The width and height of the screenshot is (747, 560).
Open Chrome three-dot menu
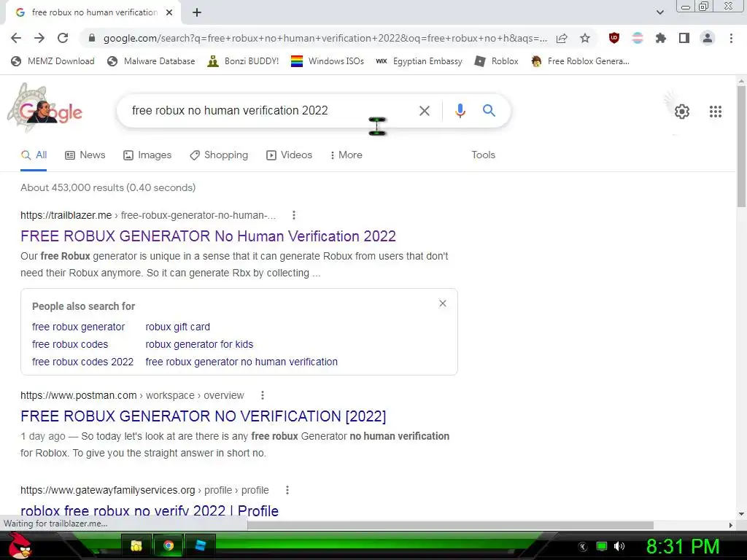coord(731,38)
